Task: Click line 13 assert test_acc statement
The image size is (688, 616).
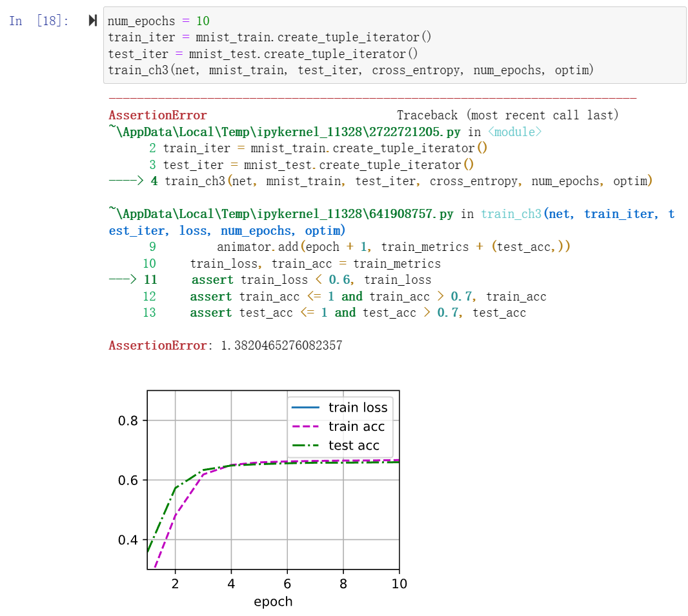Action: click(x=334, y=313)
